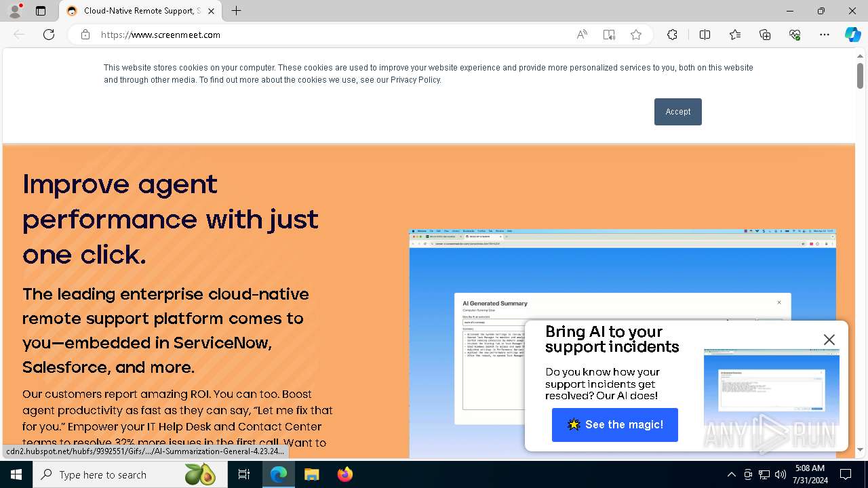Open the volume speaker tray icon
This screenshot has width=868, height=488.
(x=781, y=474)
